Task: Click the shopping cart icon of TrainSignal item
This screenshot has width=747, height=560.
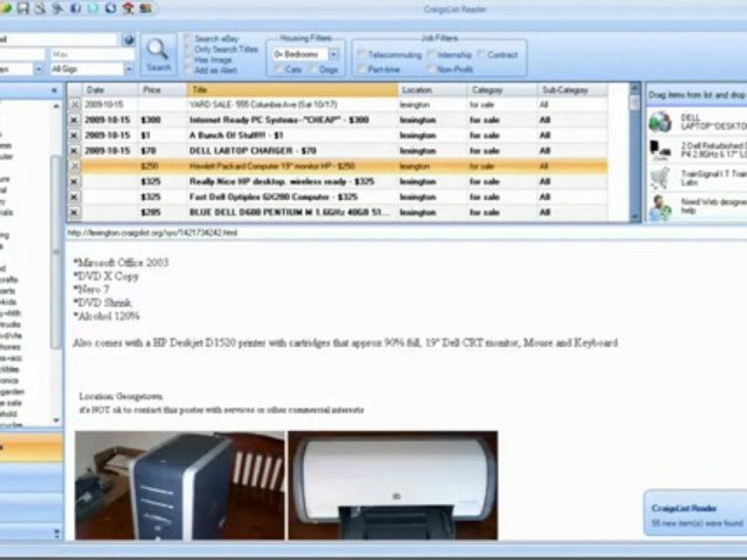Action: click(x=661, y=179)
